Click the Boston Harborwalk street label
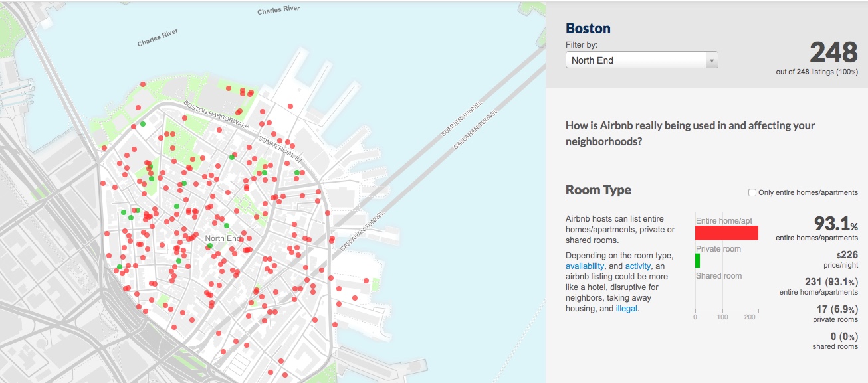The height and width of the screenshot is (383, 868). click(x=216, y=114)
